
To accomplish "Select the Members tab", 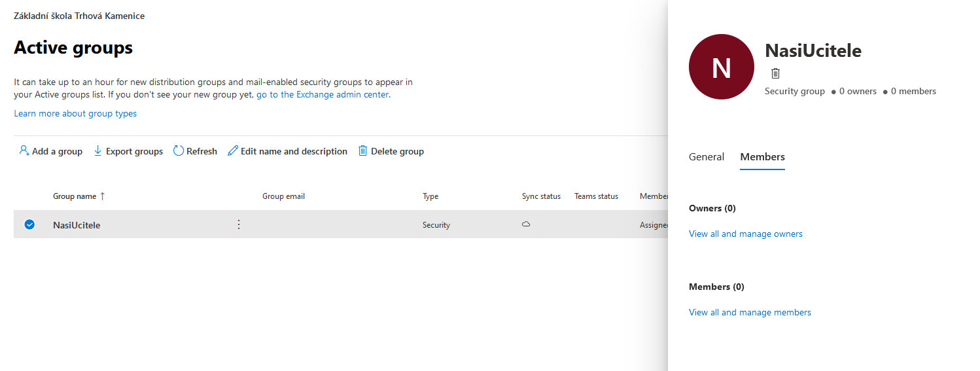I will point(762,157).
